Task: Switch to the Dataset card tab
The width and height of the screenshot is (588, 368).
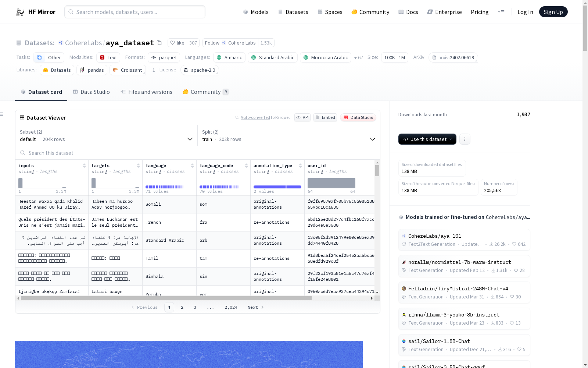Action: click(41, 92)
